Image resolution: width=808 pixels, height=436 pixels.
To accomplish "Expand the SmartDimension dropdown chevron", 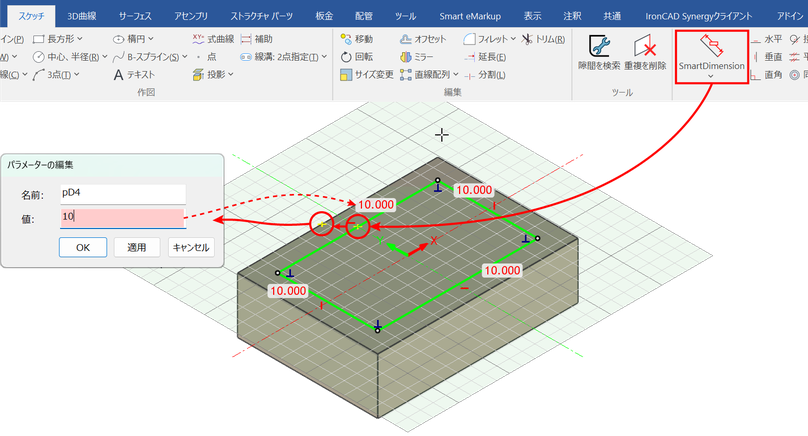I will point(711,77).
